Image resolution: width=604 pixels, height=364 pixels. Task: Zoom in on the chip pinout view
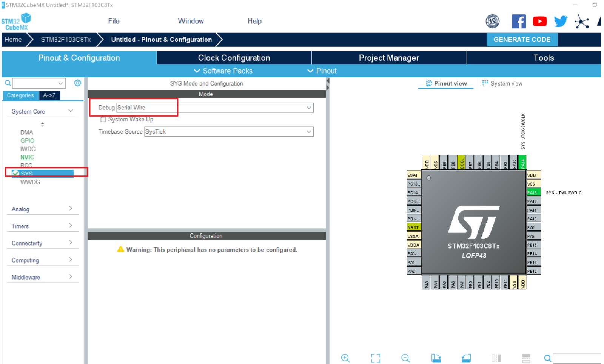[345, 358]
